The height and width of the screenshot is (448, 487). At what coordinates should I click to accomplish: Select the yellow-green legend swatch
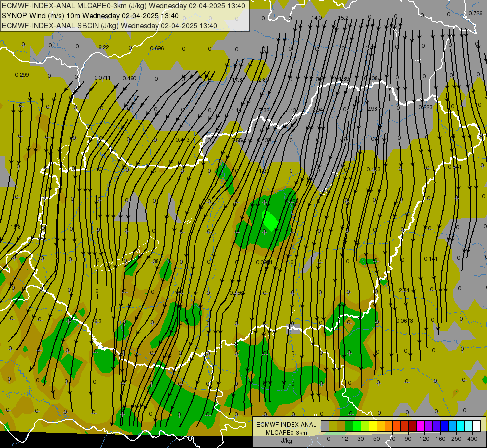(x=365, y=426)
